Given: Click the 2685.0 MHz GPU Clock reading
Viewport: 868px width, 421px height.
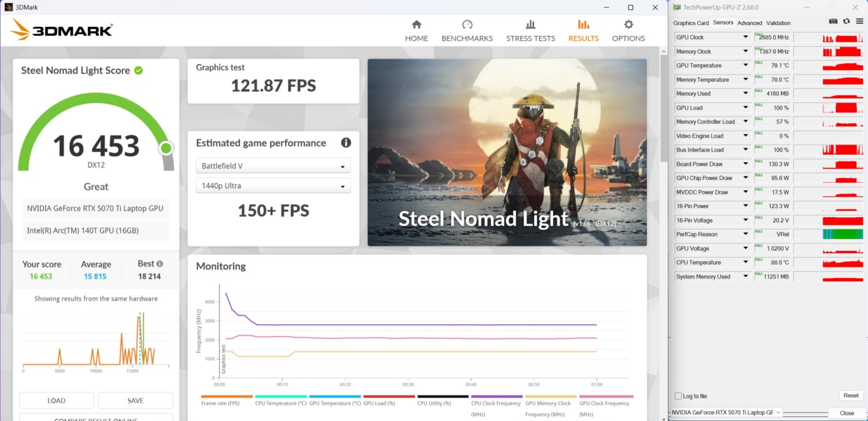Looking at the screenshot, I should (x=774, y=37).
